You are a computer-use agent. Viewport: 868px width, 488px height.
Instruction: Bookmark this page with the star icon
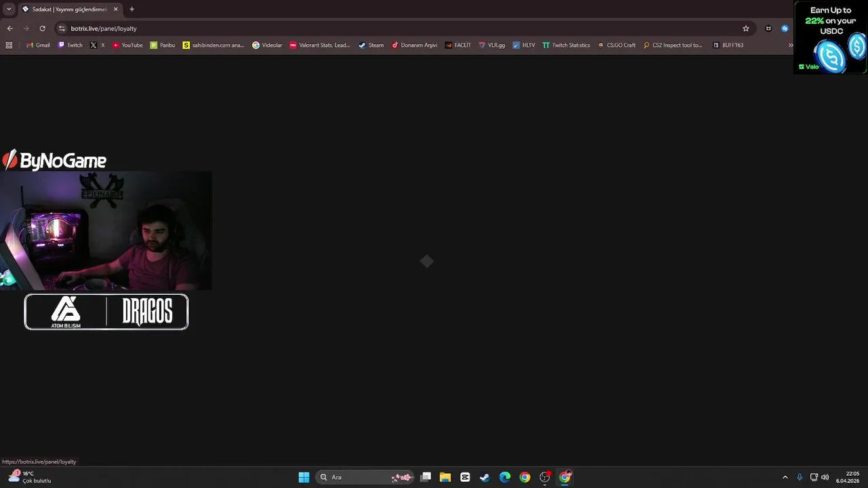(746, 28)
